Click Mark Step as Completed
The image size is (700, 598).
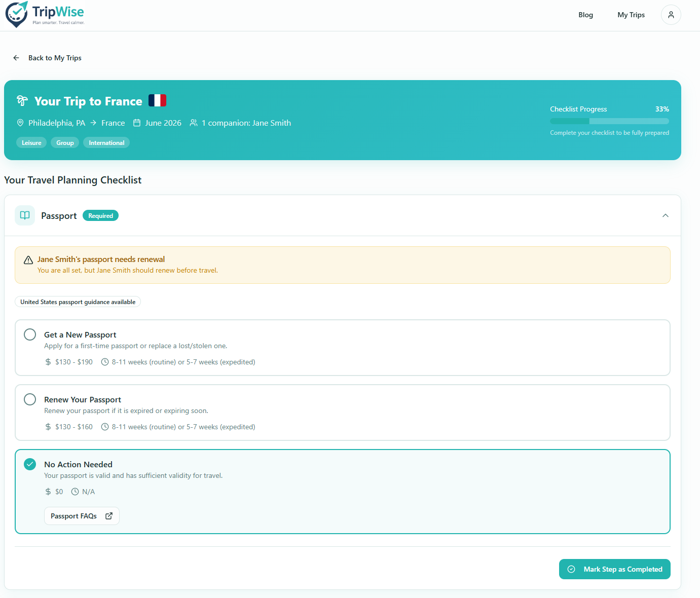coord(614,569)
